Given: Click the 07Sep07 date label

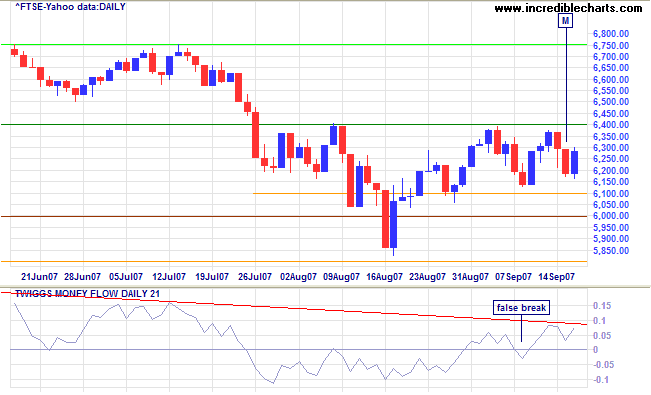Looking at the screenshot, I should click(x=513, y=277).
